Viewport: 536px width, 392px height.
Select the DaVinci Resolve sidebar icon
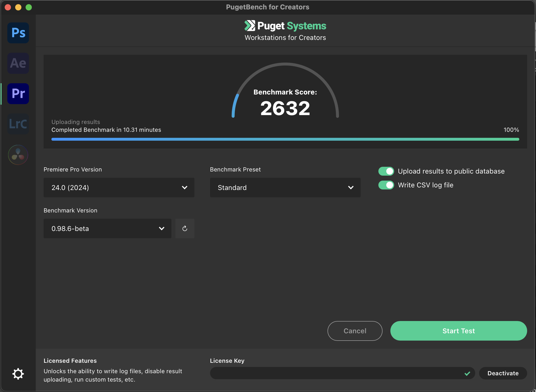pos(18,155)
